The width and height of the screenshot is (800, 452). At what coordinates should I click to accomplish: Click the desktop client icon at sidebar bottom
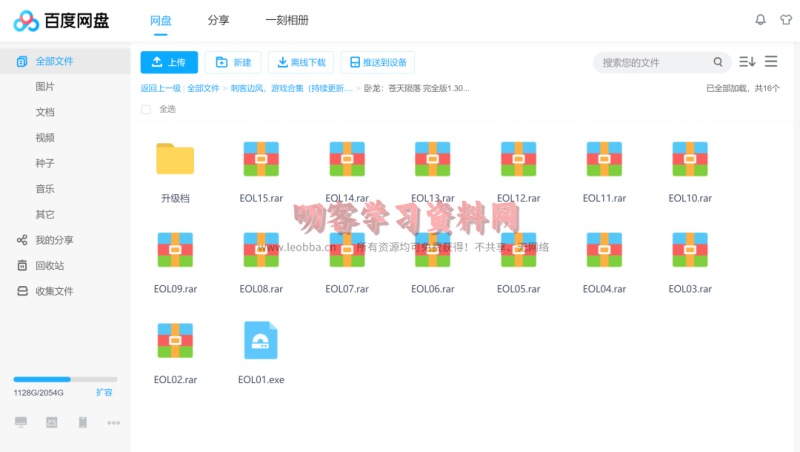tap(21, 422)
